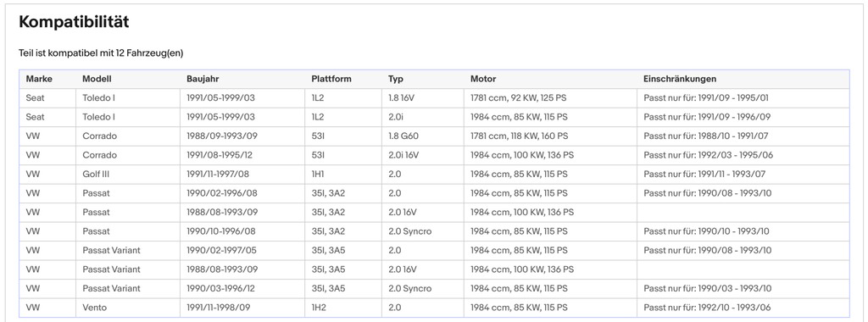This screenshot has height=322, width=868.
Task: Click the Baujahr '1991/08-1995/12' cell
Action: [220, 155]
